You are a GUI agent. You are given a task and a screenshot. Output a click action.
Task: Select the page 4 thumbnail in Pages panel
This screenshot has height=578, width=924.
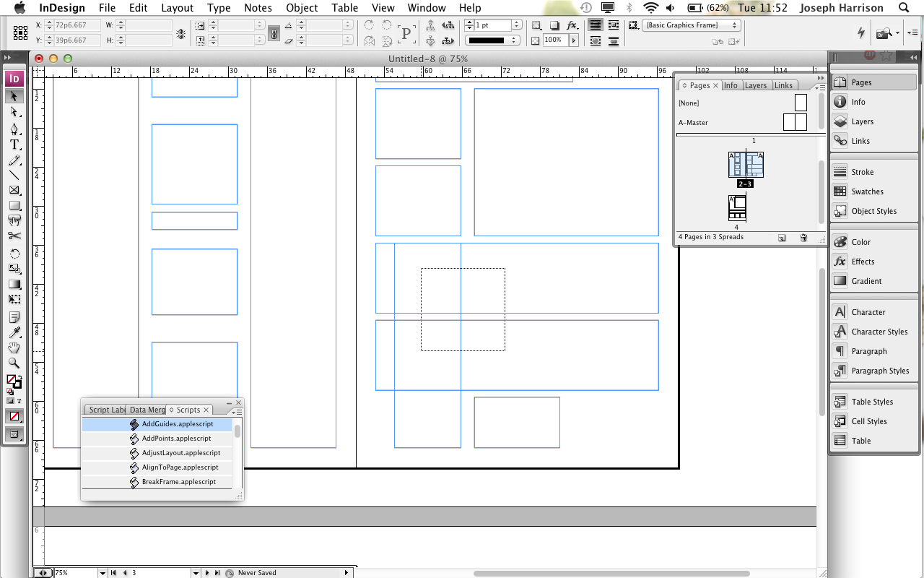point(737,209)
